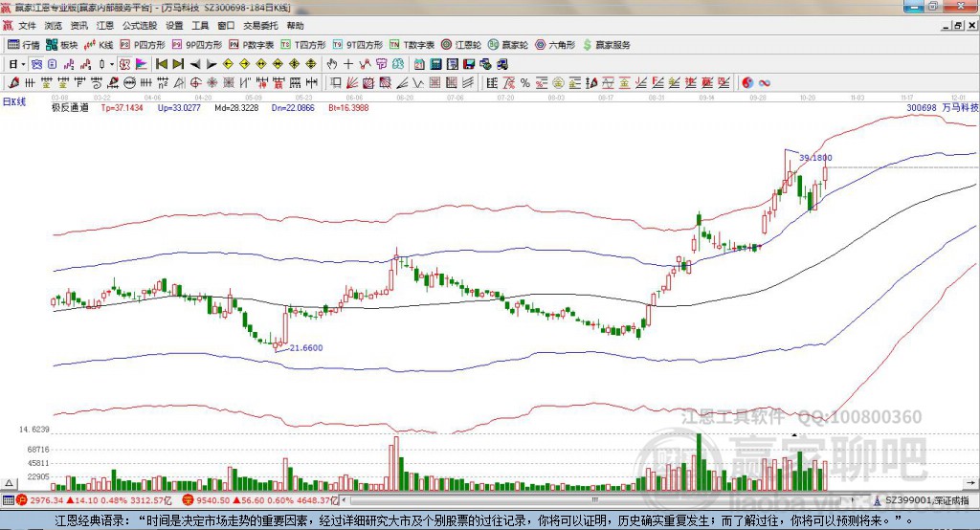Click the status bar grid icon

point(8,500)
